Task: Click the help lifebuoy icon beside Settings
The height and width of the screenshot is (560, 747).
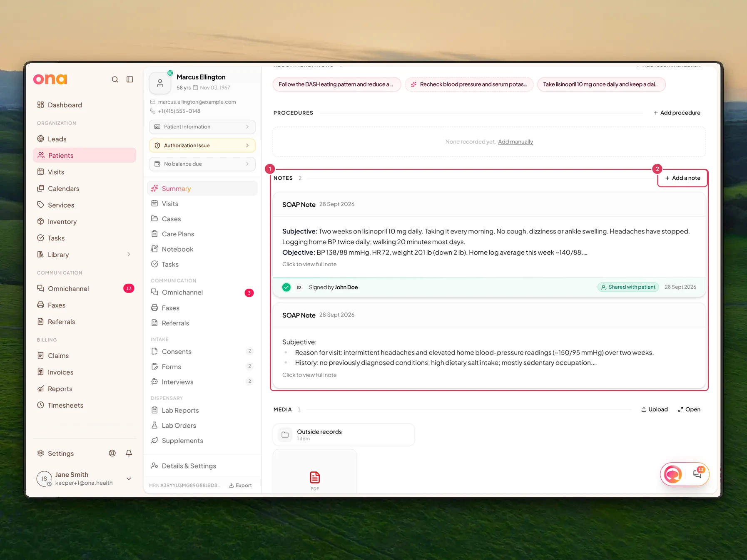Action: tap(112, 453)
